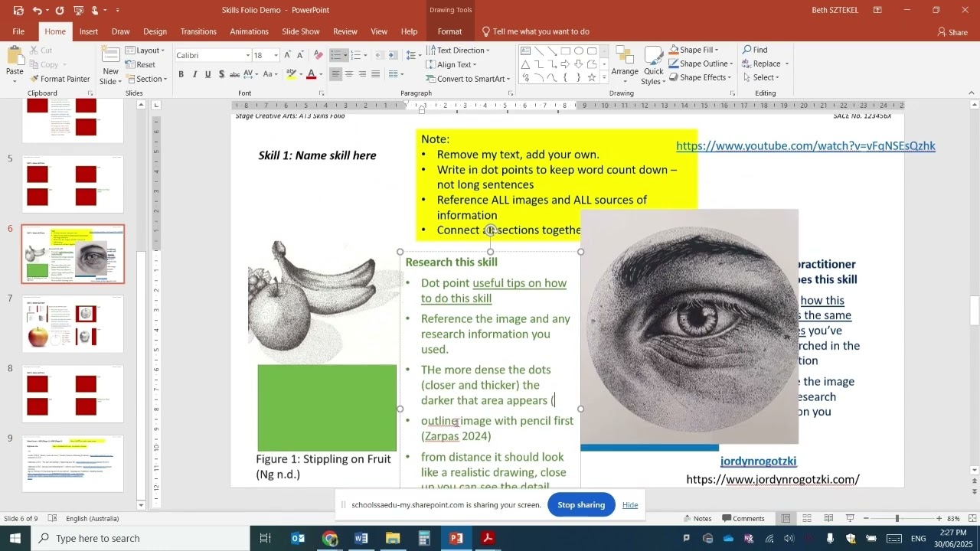
Task: Justify the paragraph text
Action: coord(375,74)
